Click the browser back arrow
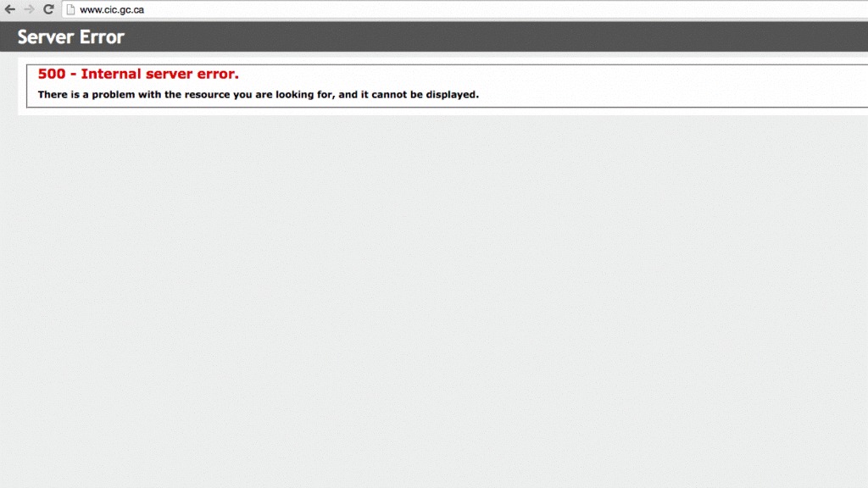 tap(10, 9)
